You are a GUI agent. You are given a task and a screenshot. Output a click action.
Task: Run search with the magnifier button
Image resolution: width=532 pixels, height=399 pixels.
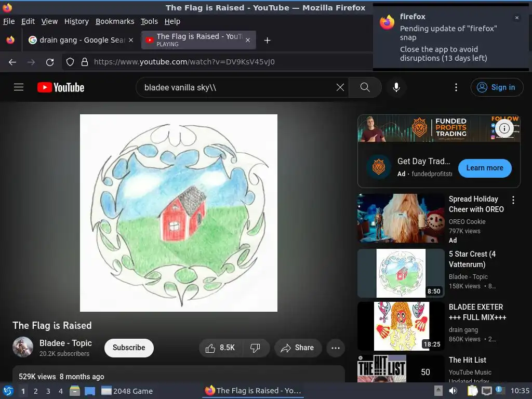point(365,87)
